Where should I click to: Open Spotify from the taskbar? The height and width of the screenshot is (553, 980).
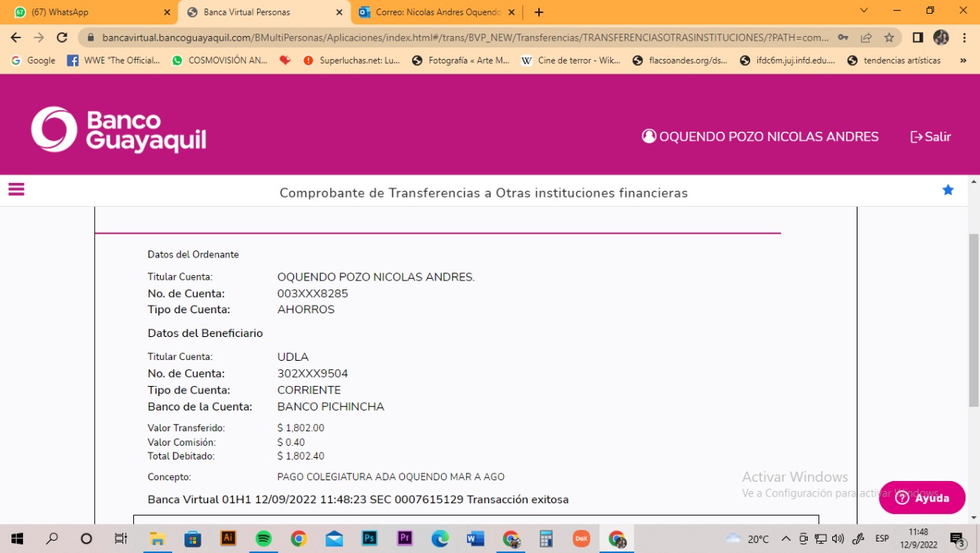pyautogui.click(x=263, y=538)
